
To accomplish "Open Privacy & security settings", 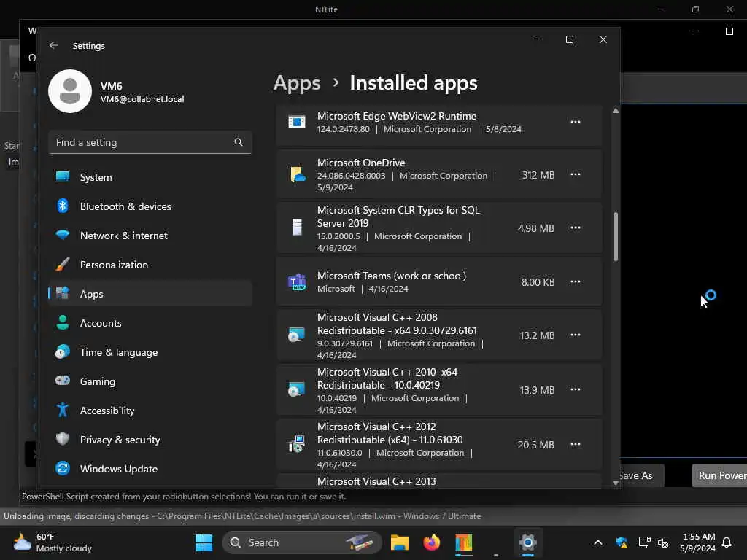I will point(150,440).
